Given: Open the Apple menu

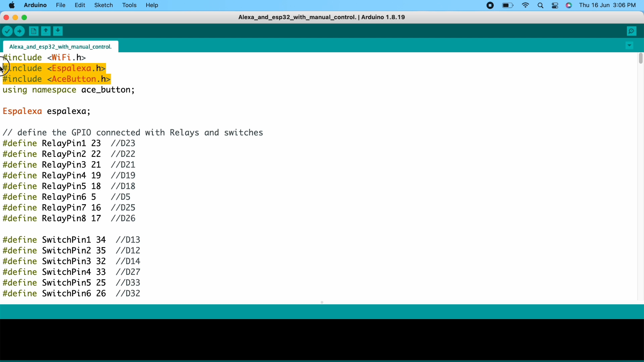Looking at the screenshot, I should [12, 5].
